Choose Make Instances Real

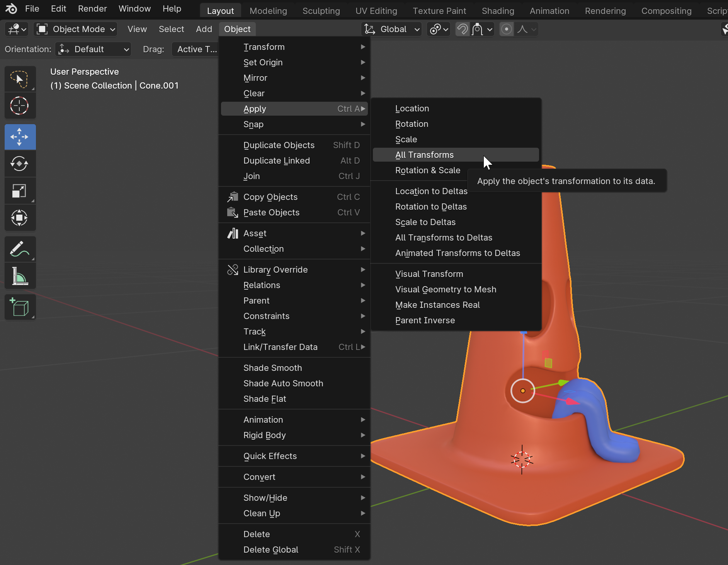click(x=456, y=305)
